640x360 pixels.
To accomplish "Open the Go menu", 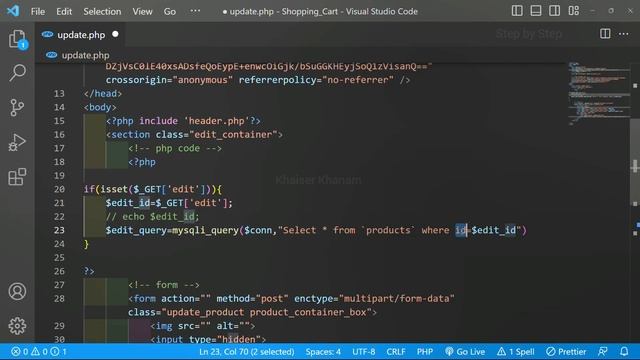I will (x=170, y=11).
